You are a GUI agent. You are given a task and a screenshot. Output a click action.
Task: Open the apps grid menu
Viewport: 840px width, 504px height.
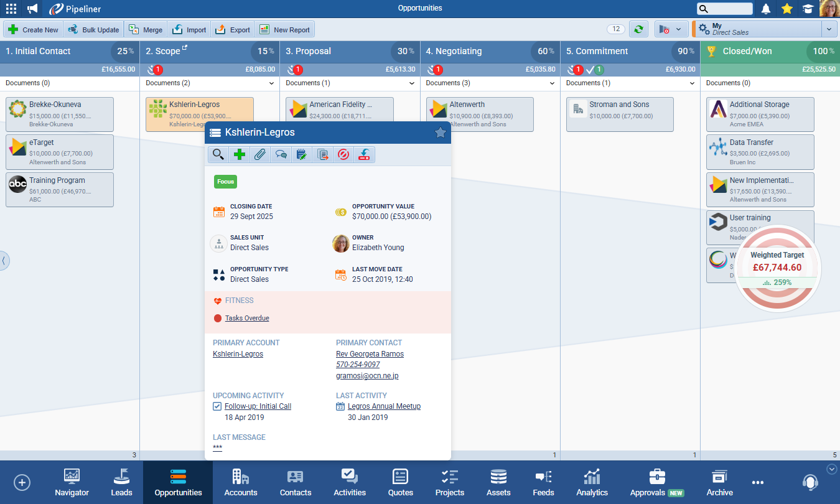11,9
